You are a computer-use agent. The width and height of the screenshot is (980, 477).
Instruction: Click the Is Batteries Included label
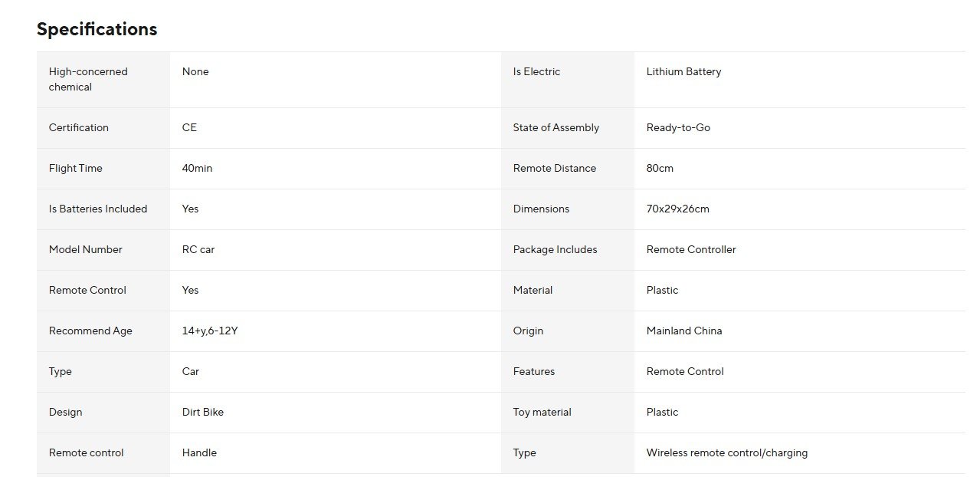(x=98, y=209)
